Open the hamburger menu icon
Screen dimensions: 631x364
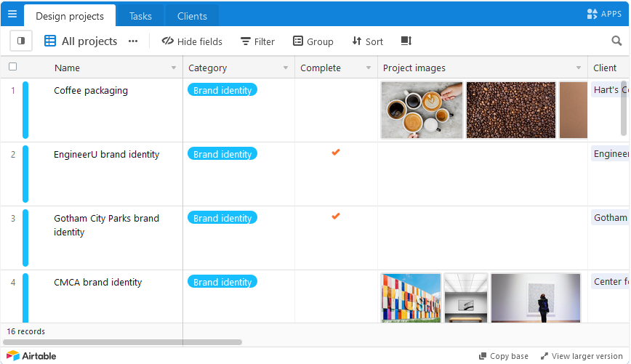[x=12, y=14]
